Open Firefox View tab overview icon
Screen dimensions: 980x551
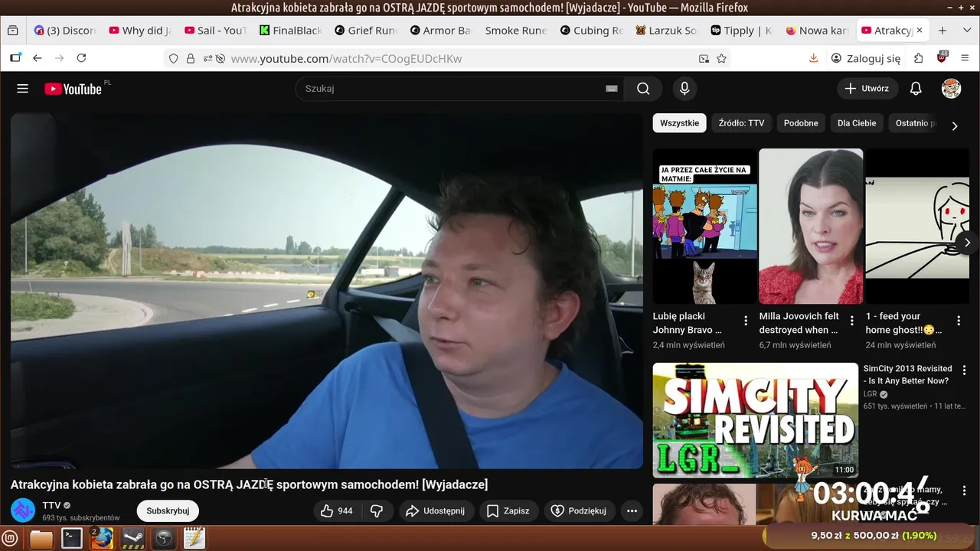tap(12, 31)
